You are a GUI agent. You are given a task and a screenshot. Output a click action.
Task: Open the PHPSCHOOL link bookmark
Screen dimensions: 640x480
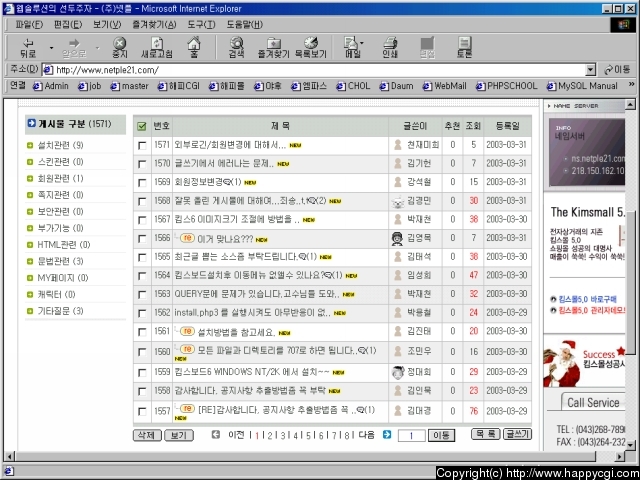pos(507,86)
